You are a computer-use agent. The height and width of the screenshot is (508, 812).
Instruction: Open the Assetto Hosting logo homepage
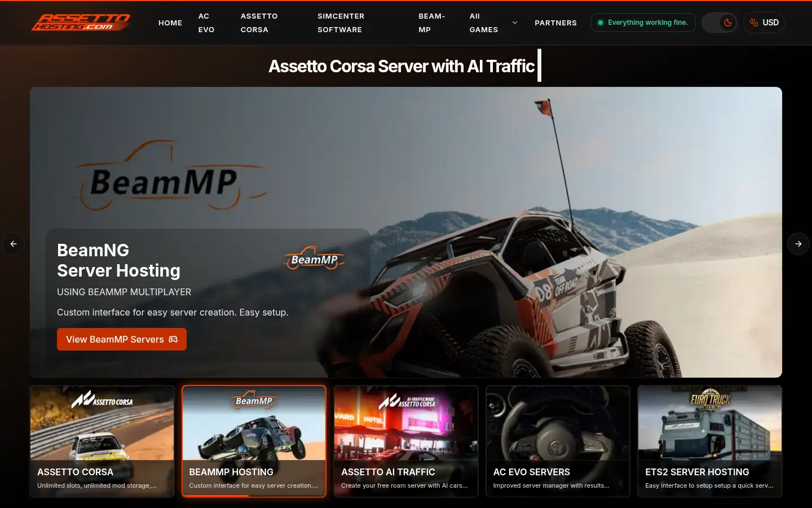pos(81,23)
